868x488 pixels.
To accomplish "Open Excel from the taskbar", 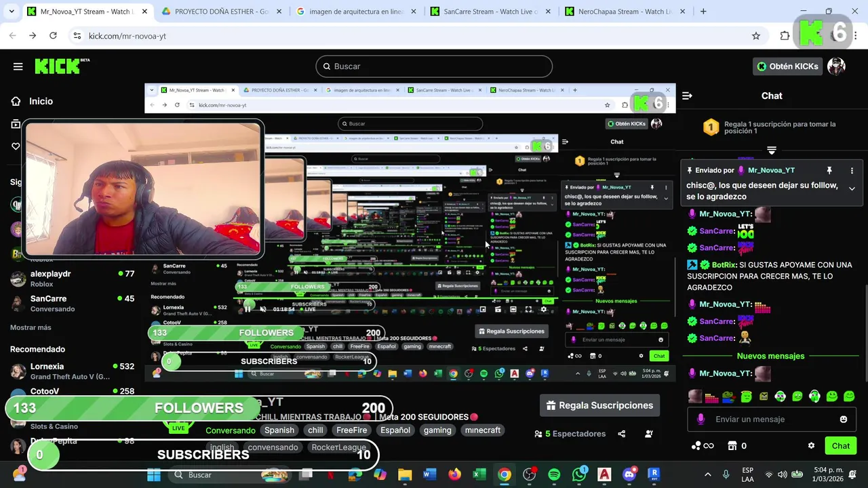I will (479, 475).
